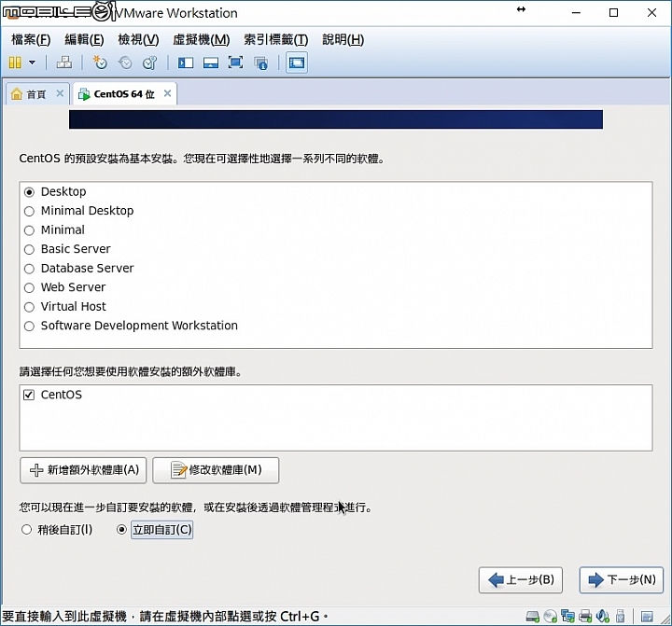Switch to the 首頁 tab
Viewport: 672px width, 626px height.
tap(37, 94)
